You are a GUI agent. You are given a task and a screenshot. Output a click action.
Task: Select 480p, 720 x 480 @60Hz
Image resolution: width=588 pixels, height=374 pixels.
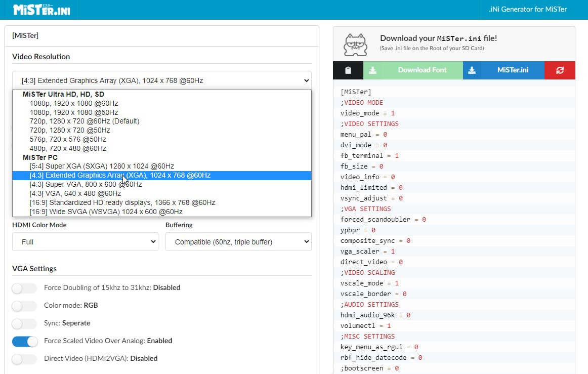[162, 148]
